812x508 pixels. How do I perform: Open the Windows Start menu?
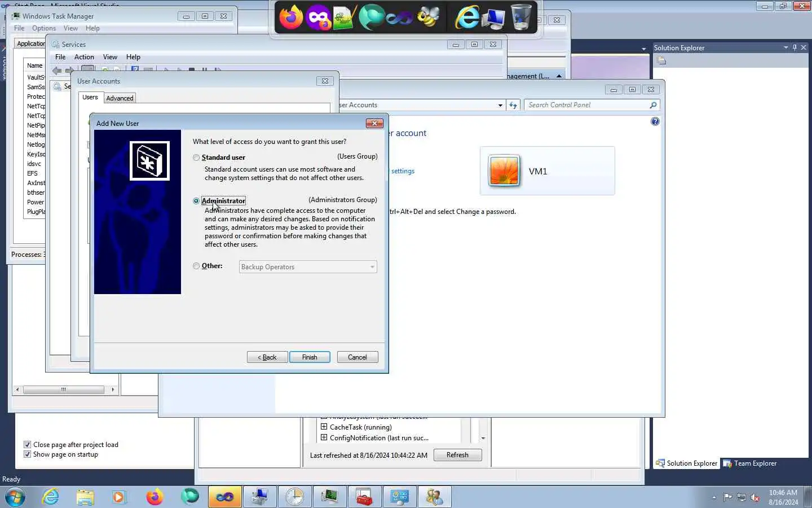point(15,497)
